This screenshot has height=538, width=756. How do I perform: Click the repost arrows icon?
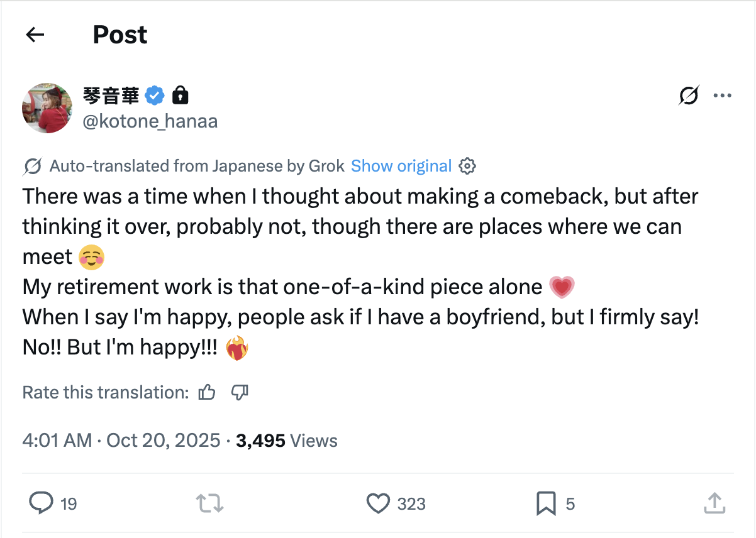pos(209,503)
